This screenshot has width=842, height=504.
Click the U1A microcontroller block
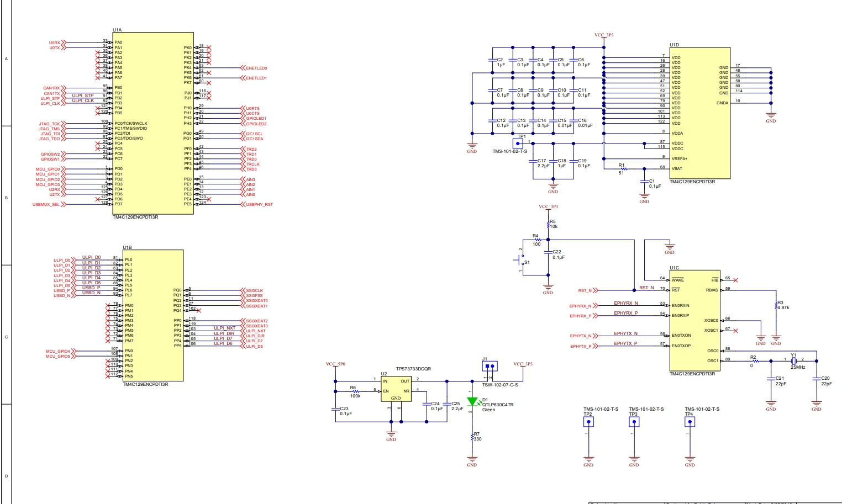pyautogui.click(x=153, y=123)
